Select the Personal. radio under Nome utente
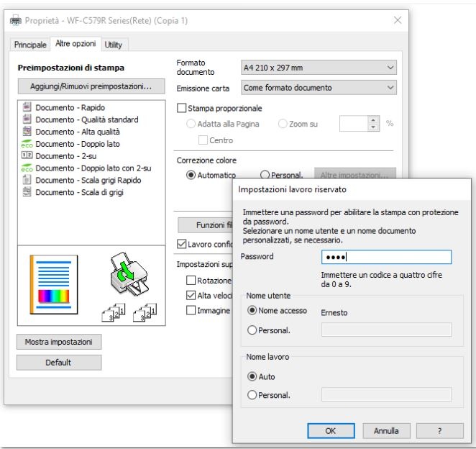Viewport: 476px width, 449px height. pyautogui.click(x=252, y=330)
